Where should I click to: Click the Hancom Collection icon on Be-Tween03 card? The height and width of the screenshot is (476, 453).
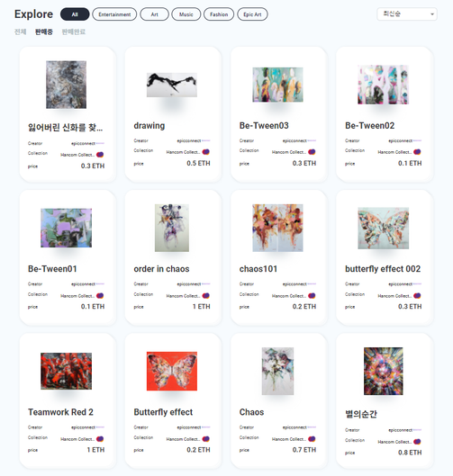pyautogui.click(x=312, y=152)
